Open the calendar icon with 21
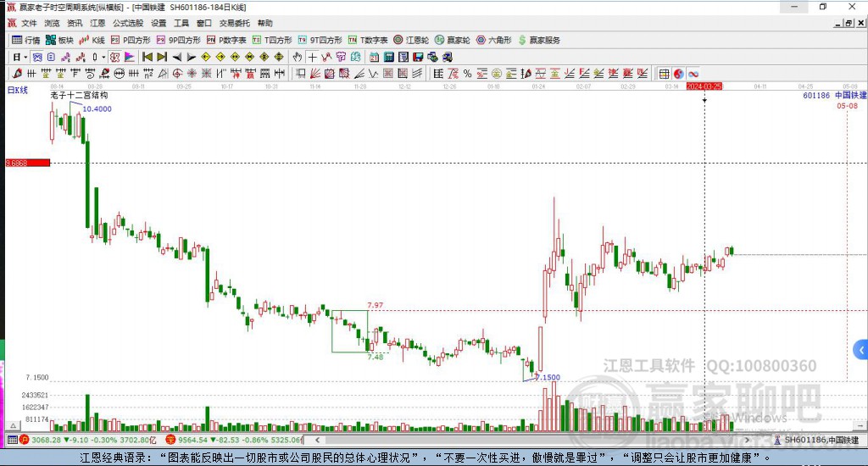Screen dimensions: 868x466 pos(374,57)
